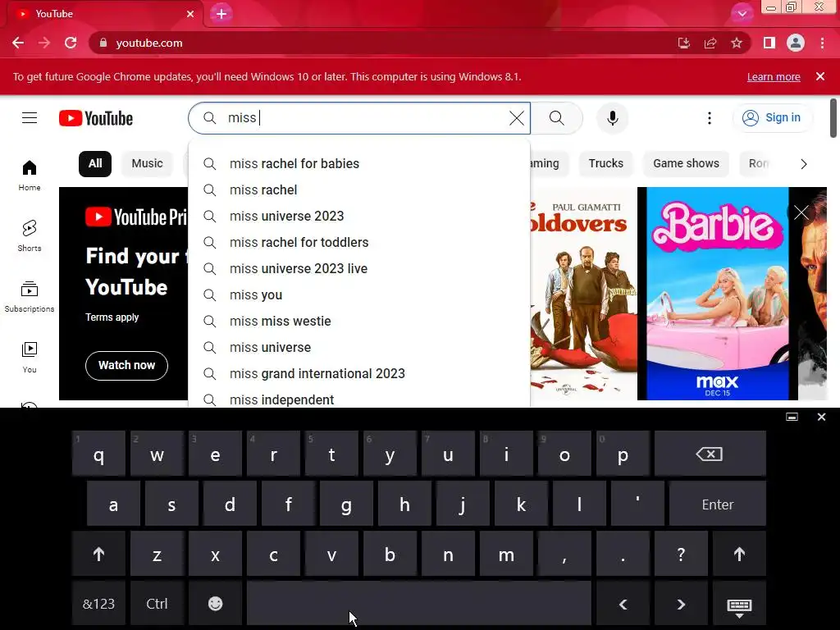Click the browser forward arrow

tap(44, 43)
